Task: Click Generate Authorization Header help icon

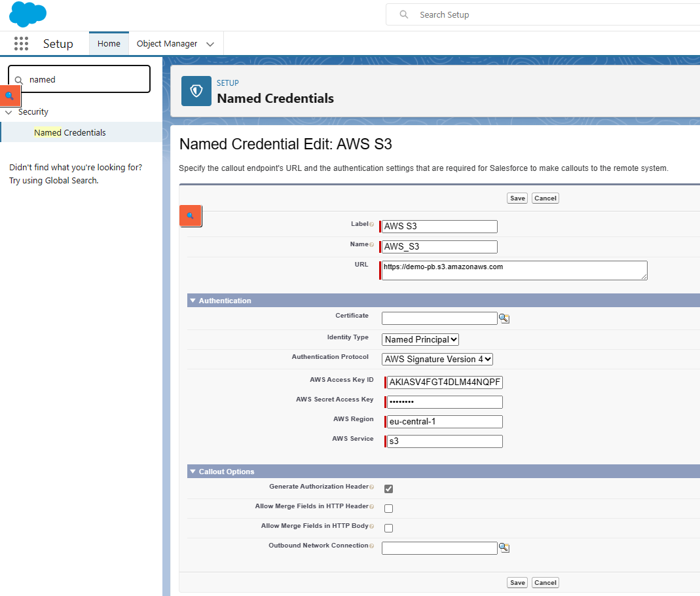Action: [371, 487]
